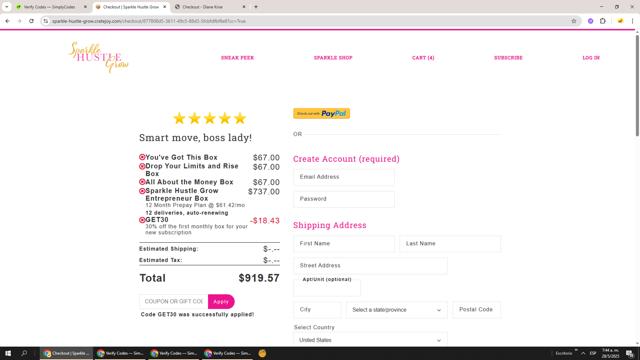Click the browser address bar URL
The height and width of the screenshot is (360, 640).
[149, 21]
